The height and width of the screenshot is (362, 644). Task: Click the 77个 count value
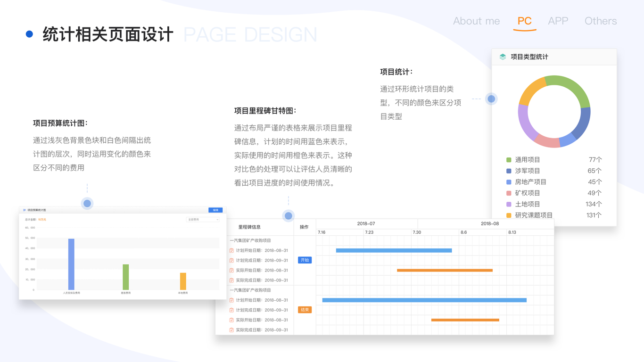[x=595, y=160]
